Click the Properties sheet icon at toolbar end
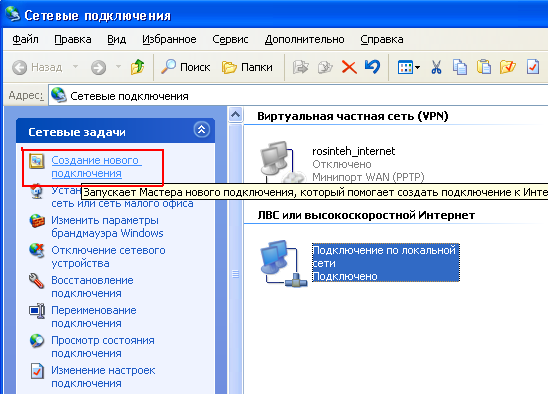The height and width of the screenshot is (394, 548). (532, 67)
